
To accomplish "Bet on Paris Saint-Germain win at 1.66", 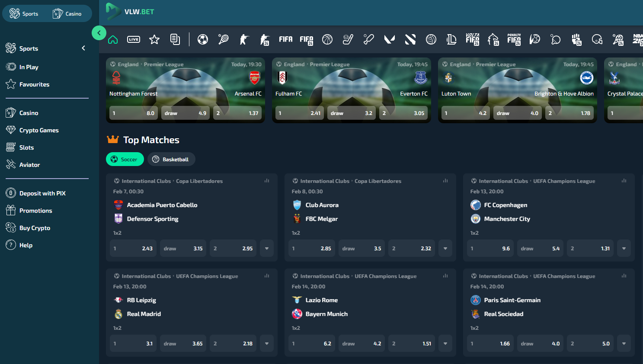I will point(490,343).
